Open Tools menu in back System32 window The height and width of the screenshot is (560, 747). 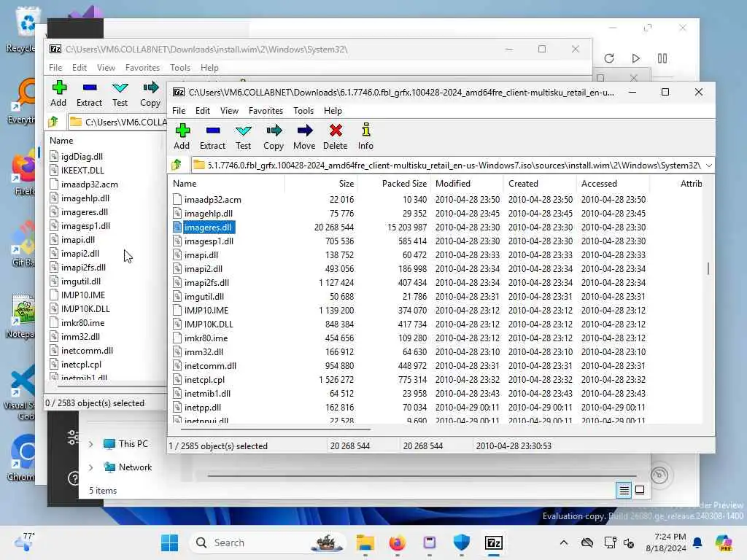(x=180, y=68)
